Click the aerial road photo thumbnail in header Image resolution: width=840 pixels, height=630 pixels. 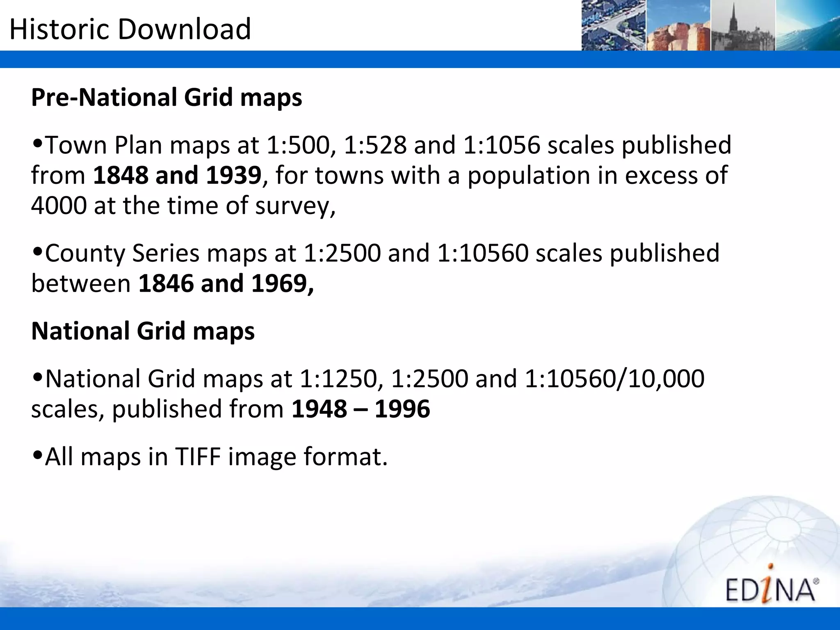614,25
